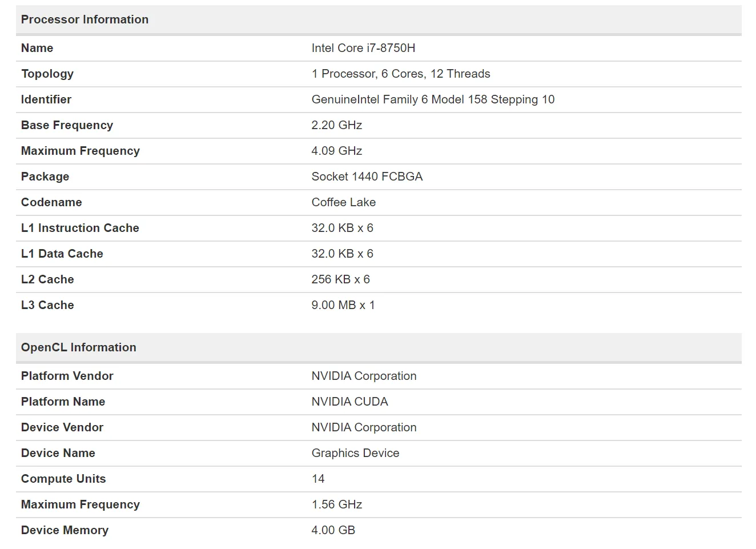Select the Device Vendor row

(62, 427)
